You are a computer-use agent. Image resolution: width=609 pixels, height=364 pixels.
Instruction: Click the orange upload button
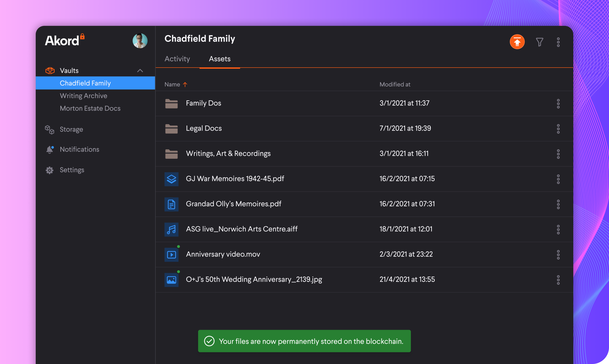[517, 42]
